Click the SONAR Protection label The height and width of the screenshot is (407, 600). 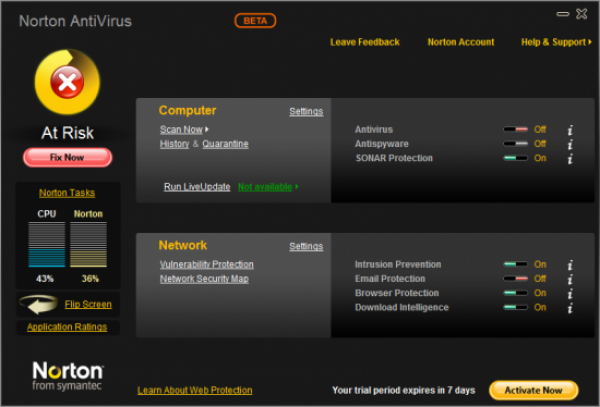(x=394, y=158)
